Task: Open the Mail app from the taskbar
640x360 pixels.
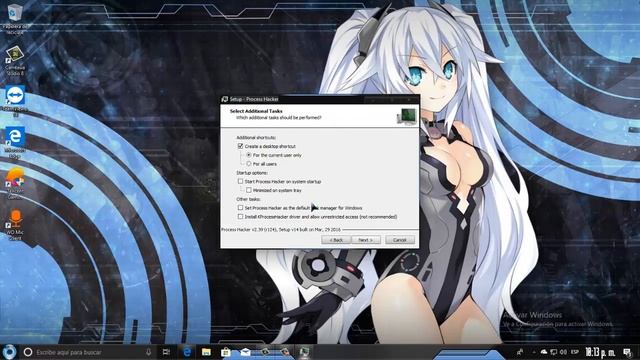Action: point(245,352)
